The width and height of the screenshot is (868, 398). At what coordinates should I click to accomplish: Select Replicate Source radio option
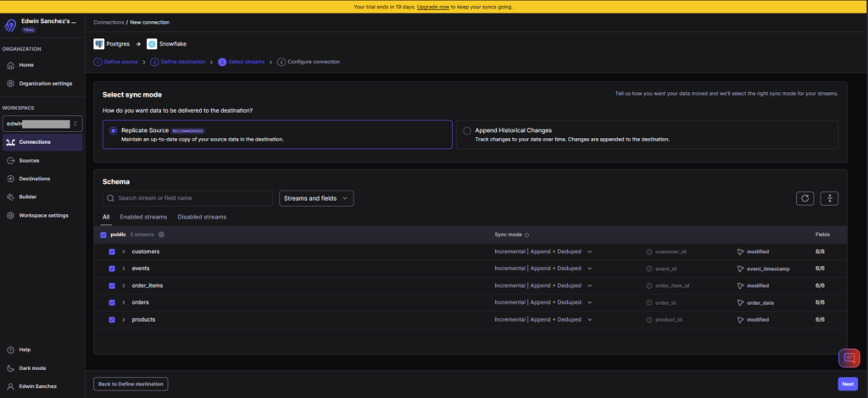[113, 130]
